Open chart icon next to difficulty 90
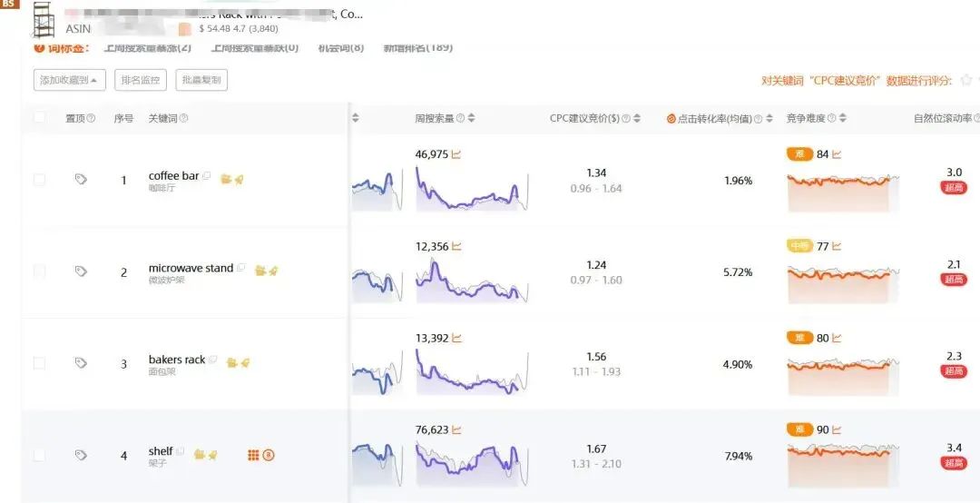This screenshot has width=980, height=503. coord(837,429)
